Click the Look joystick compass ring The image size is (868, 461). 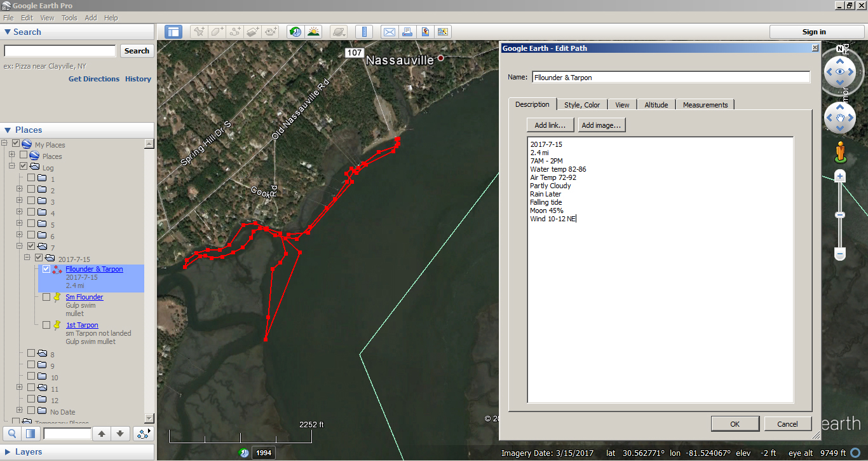840,72
